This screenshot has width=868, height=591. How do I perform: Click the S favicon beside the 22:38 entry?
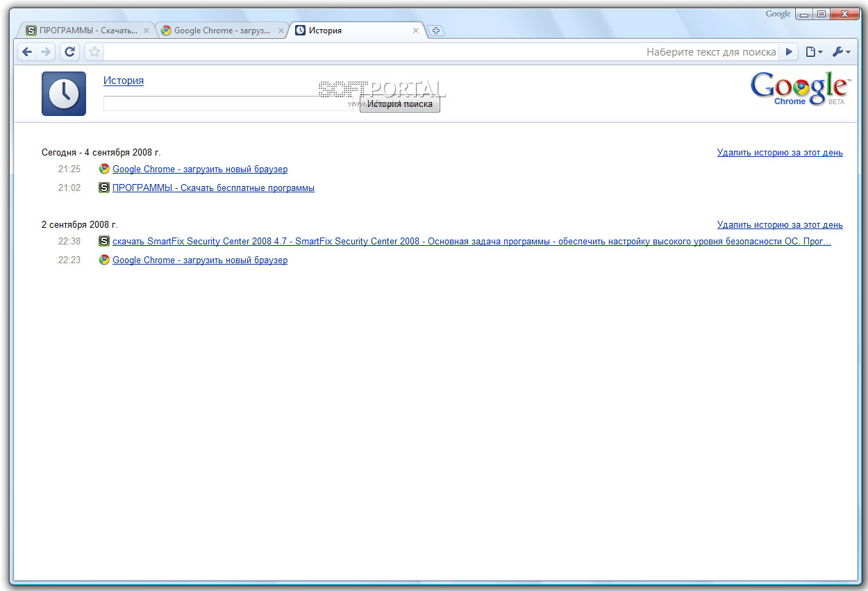point(104,241)
